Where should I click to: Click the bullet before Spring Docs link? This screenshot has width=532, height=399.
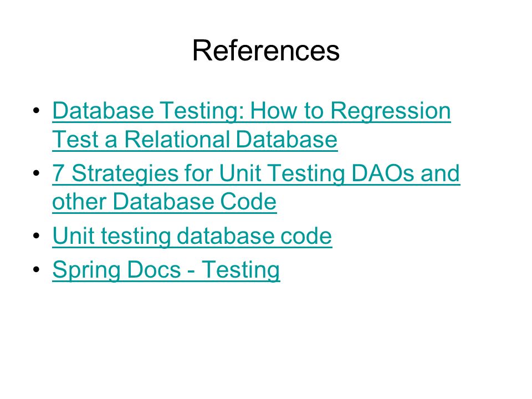pos(37,269)
